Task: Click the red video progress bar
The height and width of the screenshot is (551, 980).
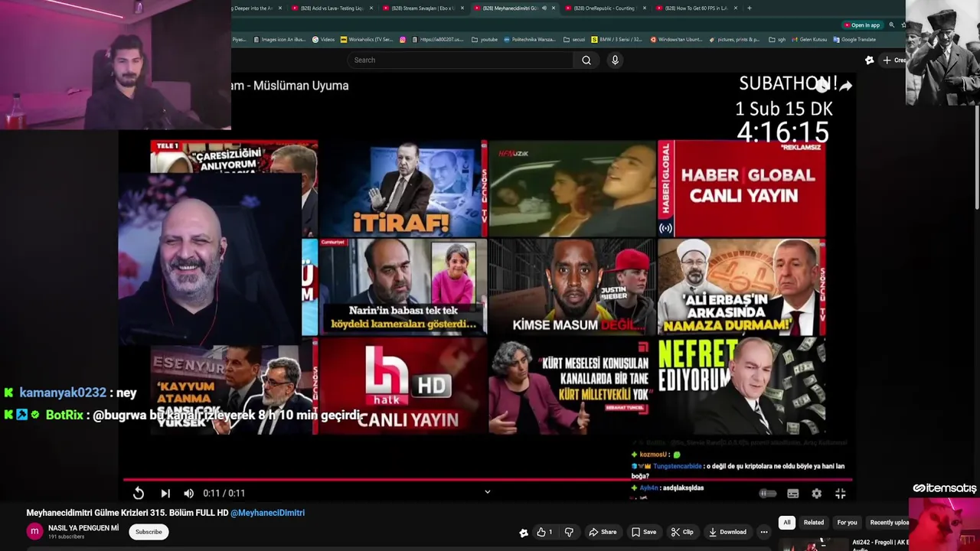Action: point(488,481)
